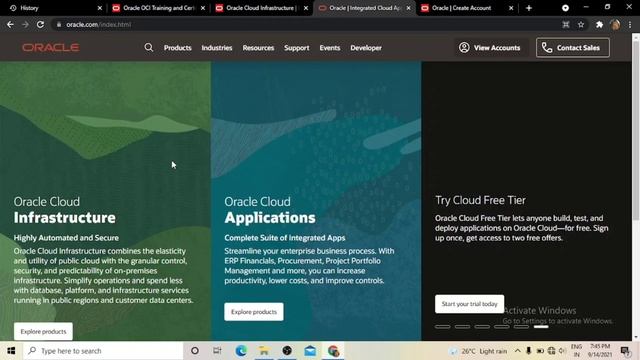Click the battery icon in system tray
Image resolution: width=640 pixels, height=360 pixels.
(540, 351)
